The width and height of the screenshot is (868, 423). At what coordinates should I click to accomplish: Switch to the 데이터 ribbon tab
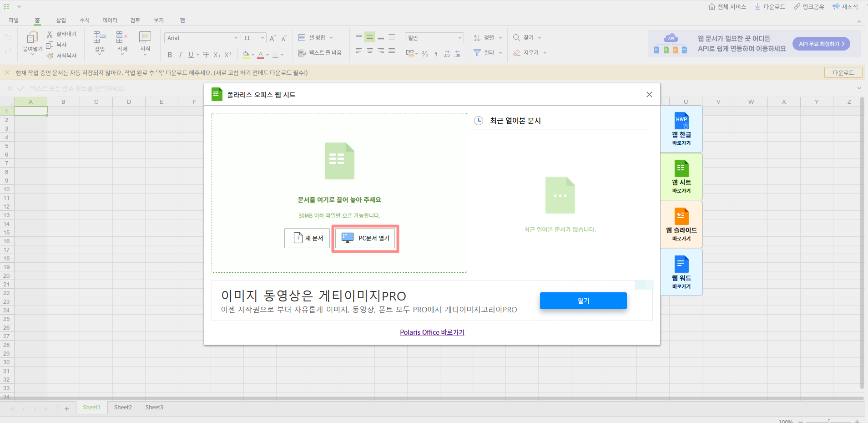pos(110,20)
